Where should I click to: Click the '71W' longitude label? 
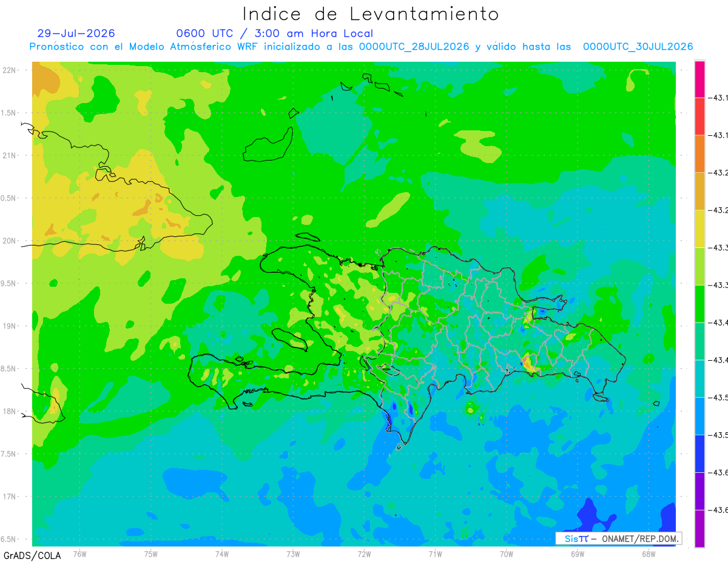435,554
